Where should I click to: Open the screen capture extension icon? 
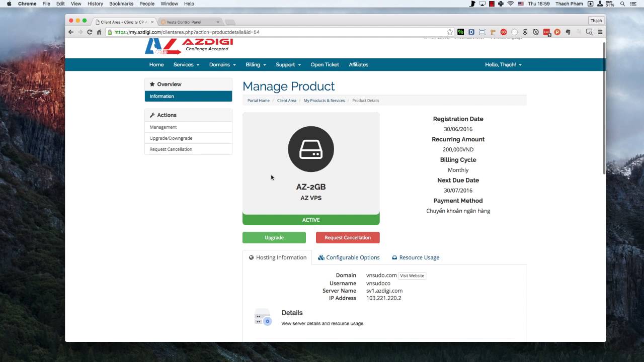click(x=482, y=32)
